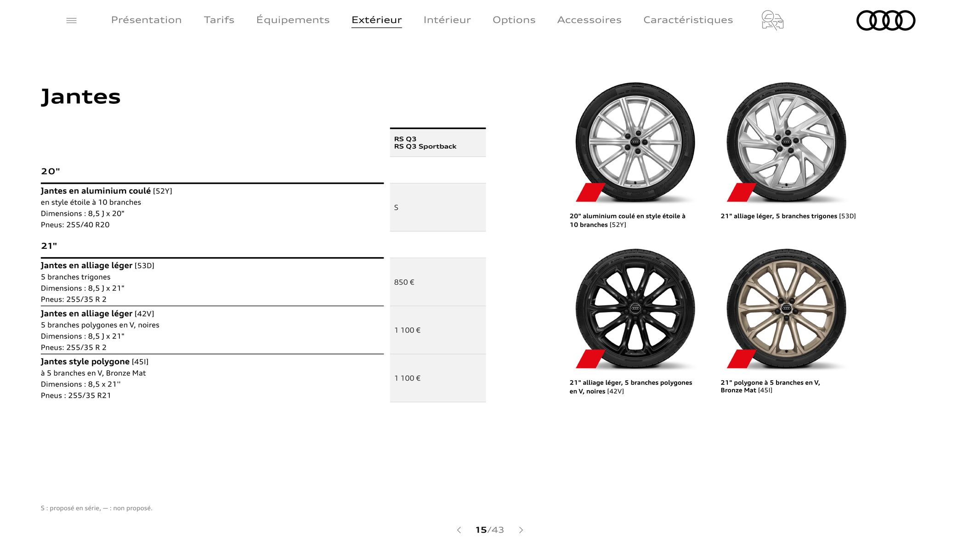980x551 pixels.
Task: Click the Audi rings logo
Action: coord(886,20)
